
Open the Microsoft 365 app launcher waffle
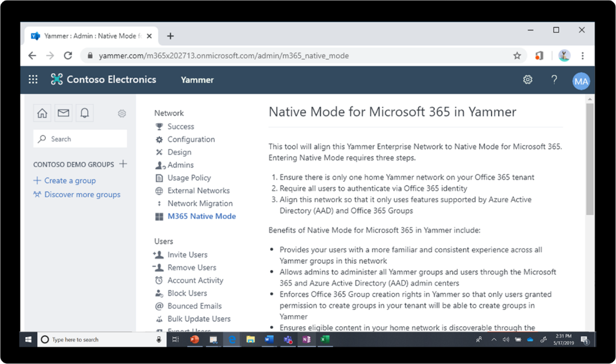click(32, 79)
